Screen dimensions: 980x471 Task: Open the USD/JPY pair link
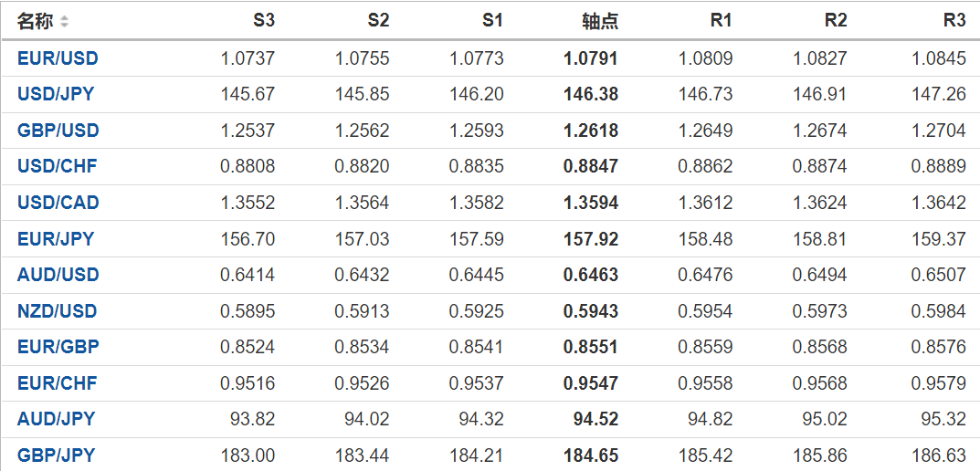[56, 94]
